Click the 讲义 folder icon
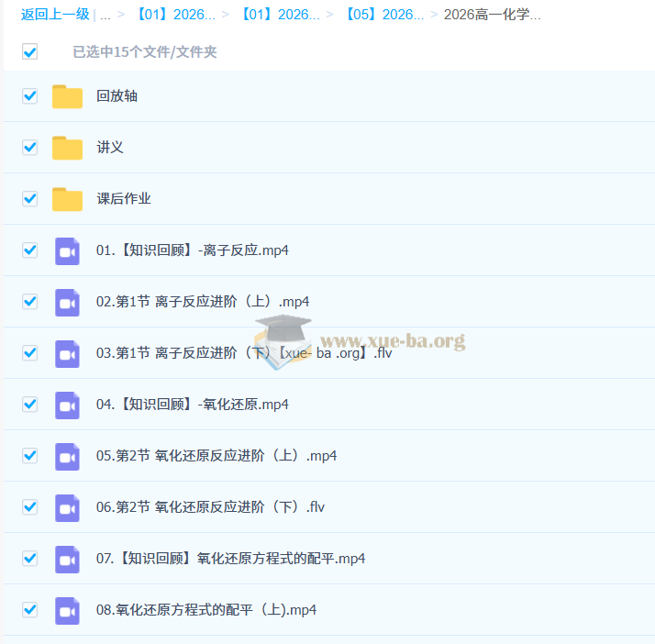655x644 pixels. [x=67, y=148]
